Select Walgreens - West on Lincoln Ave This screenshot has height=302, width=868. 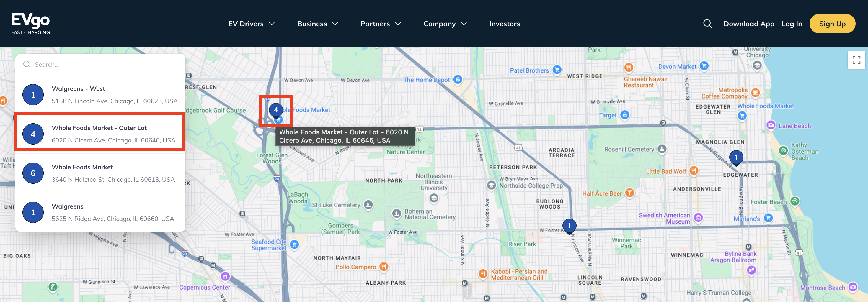tap(100, 95)
